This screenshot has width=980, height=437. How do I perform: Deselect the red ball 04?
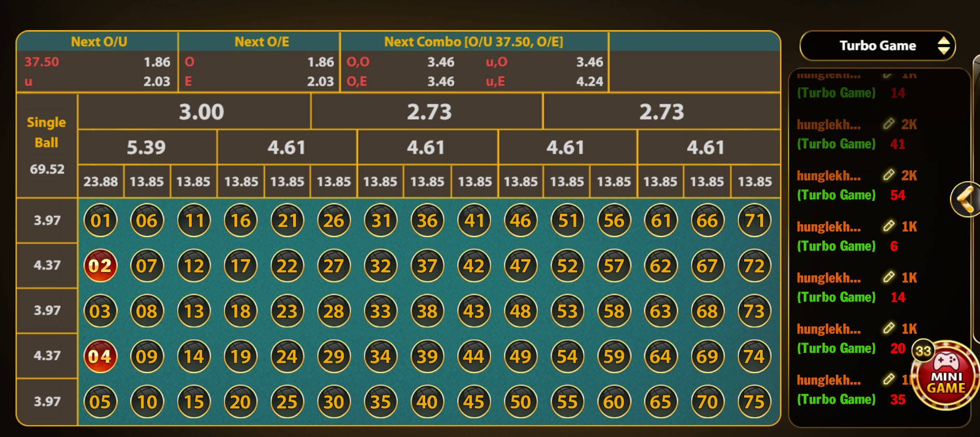(x=101, y=357)
